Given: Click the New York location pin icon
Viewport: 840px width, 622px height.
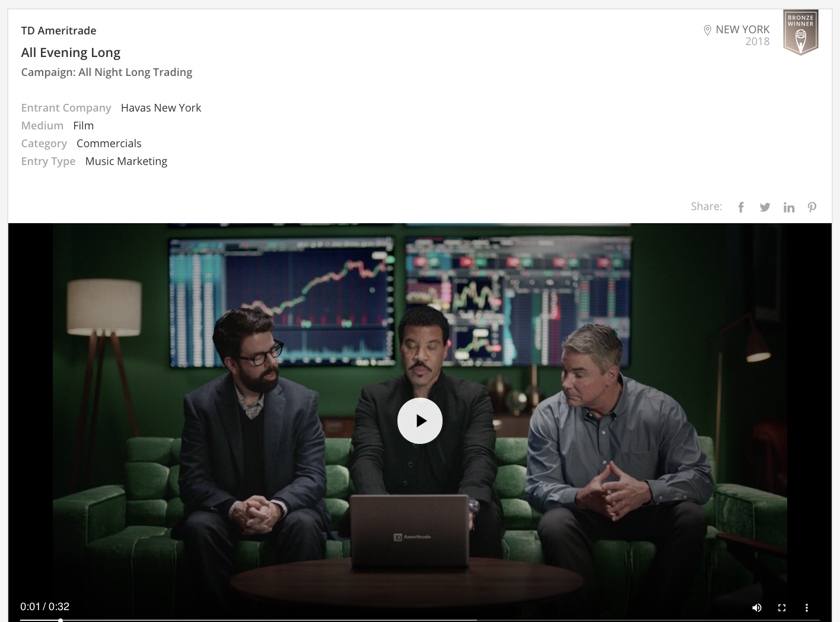Looking at the screenshot, I should click(707, 30).
